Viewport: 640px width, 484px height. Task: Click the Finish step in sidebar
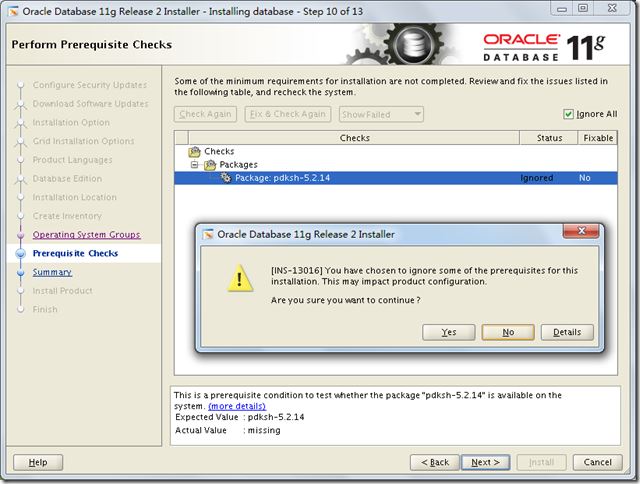click(45, 309)
